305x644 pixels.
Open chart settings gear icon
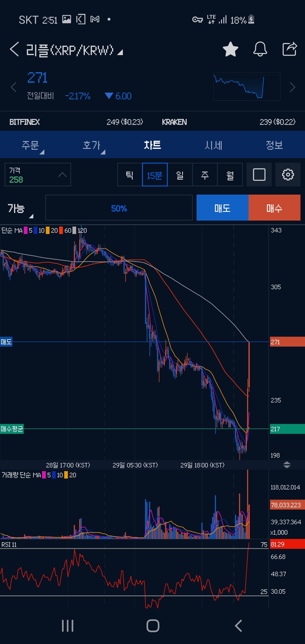click(288, 175)
